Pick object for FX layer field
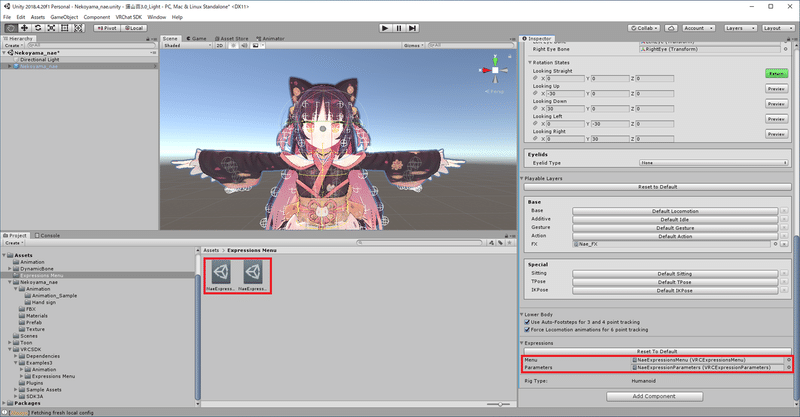The width and height of the screenshot is (800, 417). point(776,244)
